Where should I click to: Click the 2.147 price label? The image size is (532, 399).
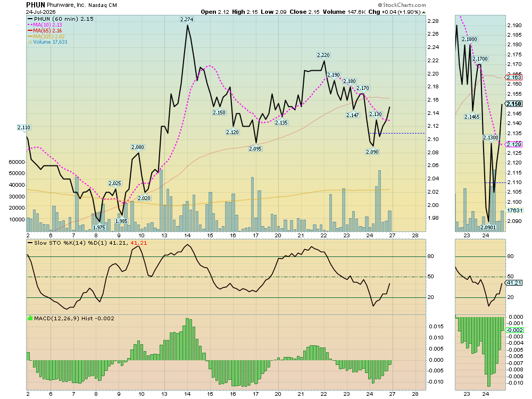353,115
